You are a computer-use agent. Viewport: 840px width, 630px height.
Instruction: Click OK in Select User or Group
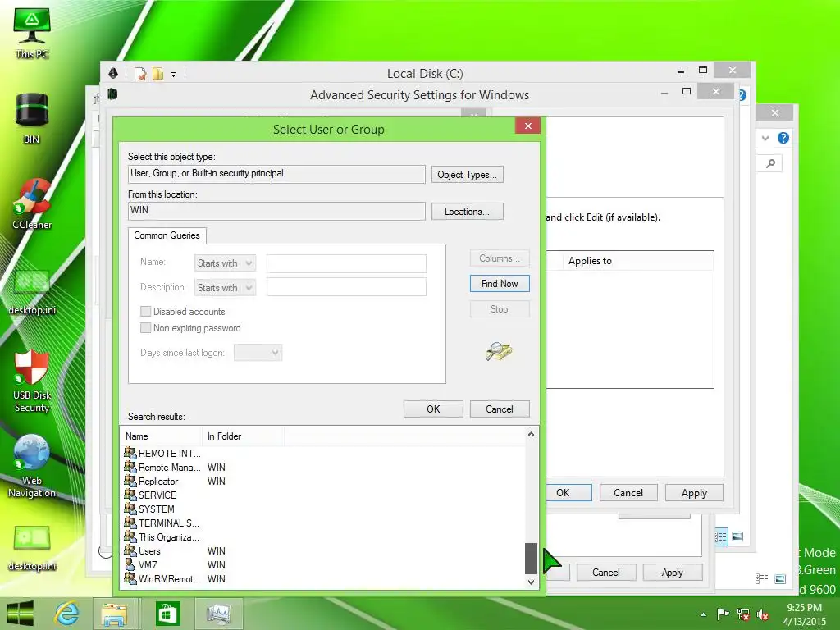click(433, 409)
